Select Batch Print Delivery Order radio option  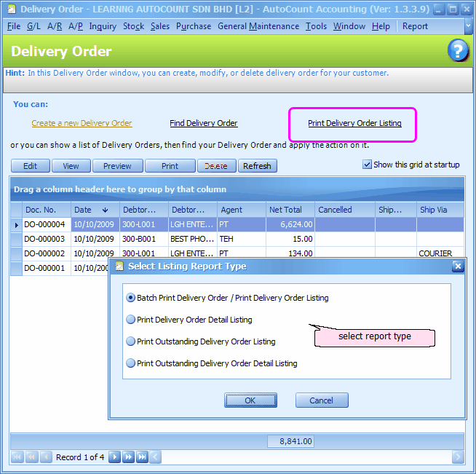[x=131, y=298]
